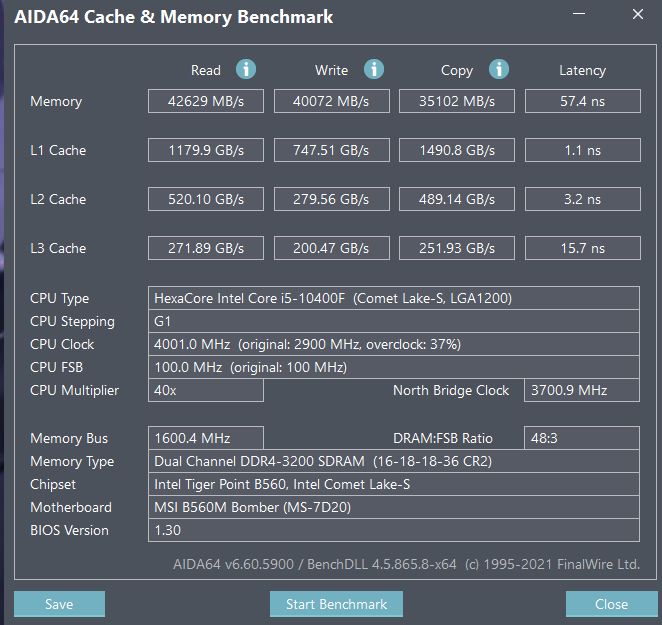
Task: Select the Memory read value 42629 MB/s
Action: (206, 101)
